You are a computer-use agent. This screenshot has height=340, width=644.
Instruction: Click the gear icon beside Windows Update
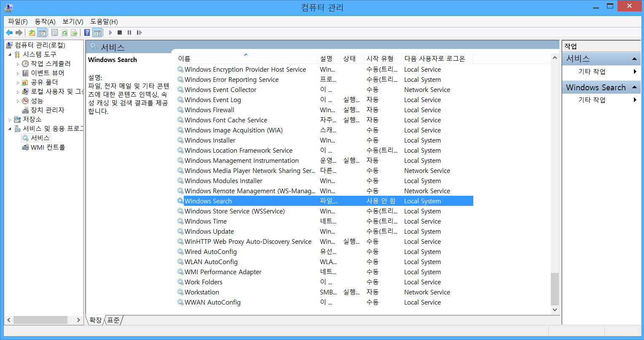[x=180, y=232]
